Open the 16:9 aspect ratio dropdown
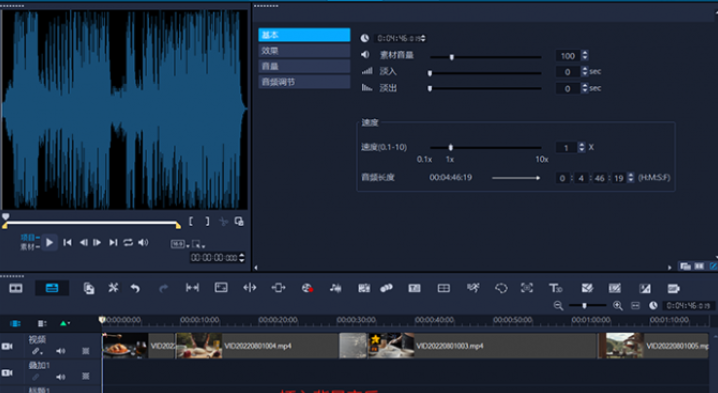This screenshot has height=393, width=718. coord(180,244)
